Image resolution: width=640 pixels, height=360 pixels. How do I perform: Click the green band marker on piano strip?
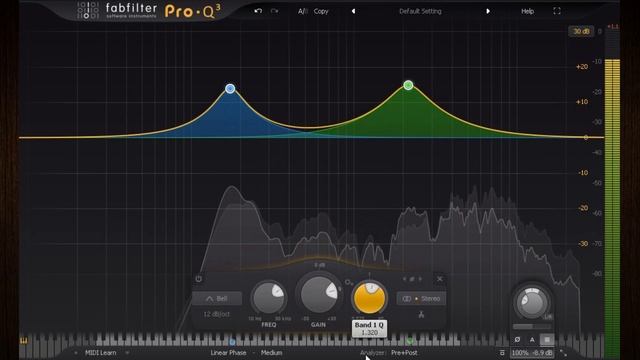pos(409,341)
